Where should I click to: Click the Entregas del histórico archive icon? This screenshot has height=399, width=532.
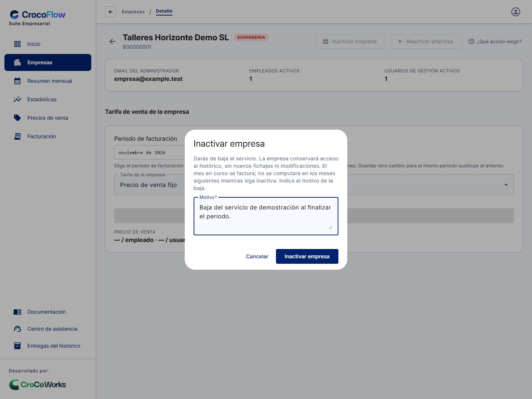point(17,346)
